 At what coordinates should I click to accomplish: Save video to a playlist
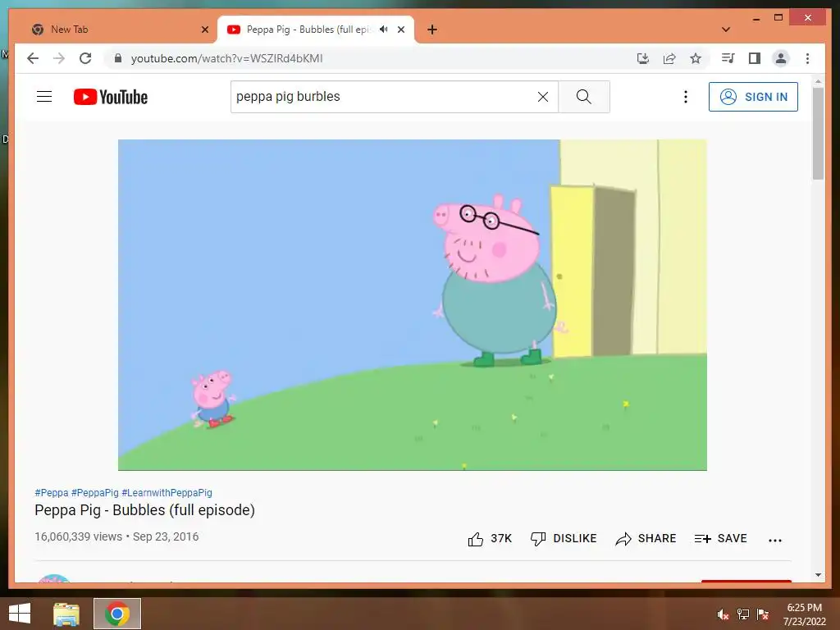tap(720, 538)
